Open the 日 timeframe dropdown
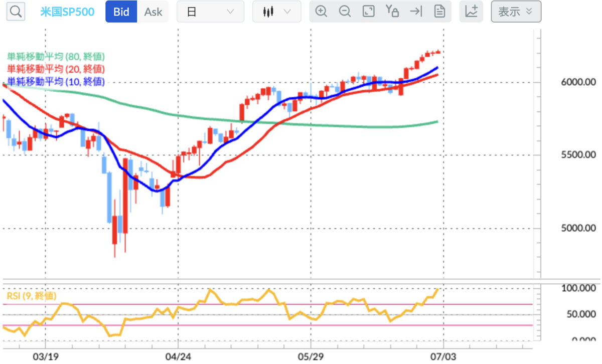The image size is (602, 364). click(x=211, y=12)
